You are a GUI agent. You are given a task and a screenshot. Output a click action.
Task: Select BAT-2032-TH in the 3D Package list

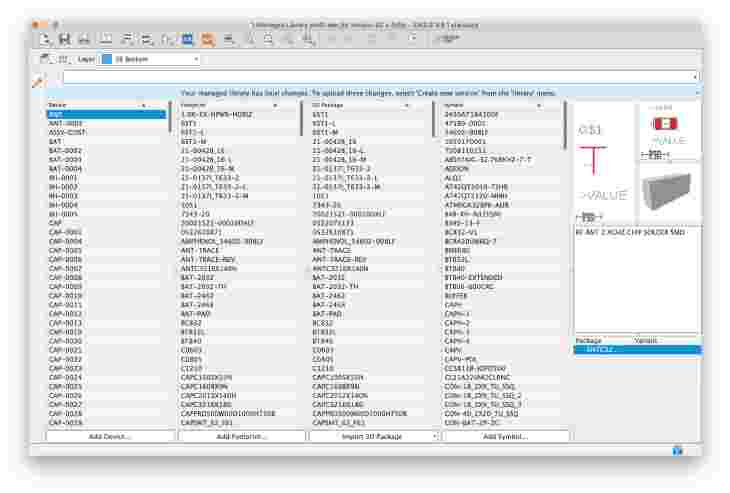pyautogui.click(x=335, y=287)
